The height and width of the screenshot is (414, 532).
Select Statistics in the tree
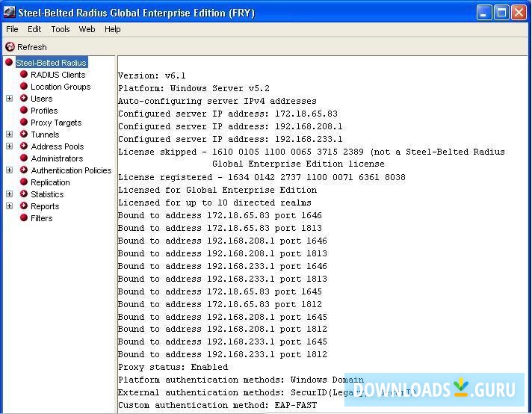pos(47,194)
